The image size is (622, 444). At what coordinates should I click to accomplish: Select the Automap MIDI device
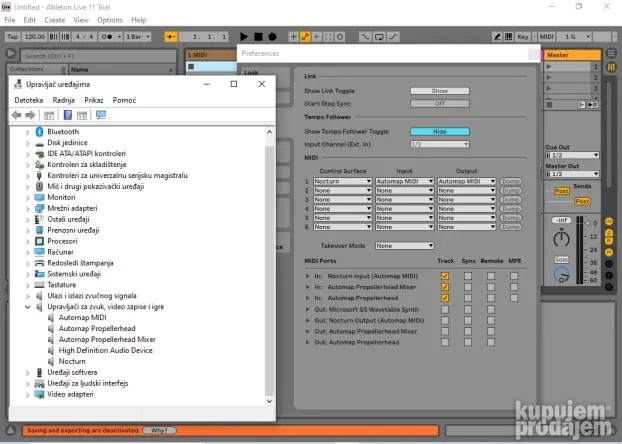[82, 317]
